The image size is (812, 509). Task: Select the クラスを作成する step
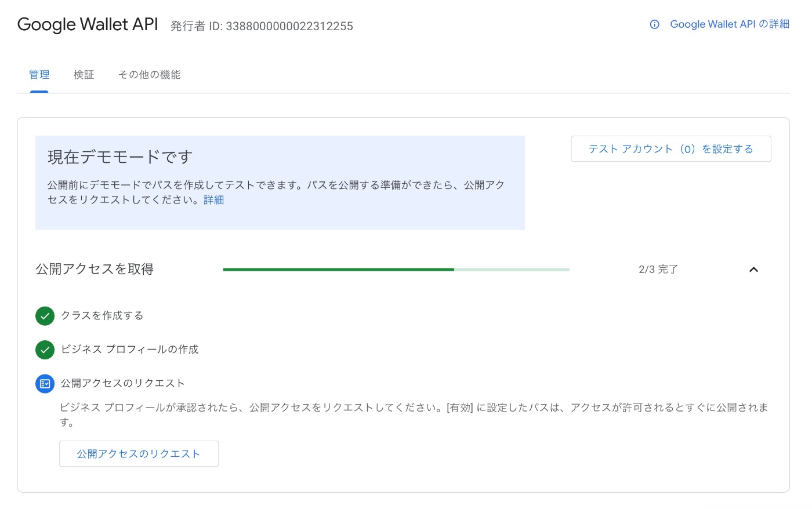tap(102, 315)
